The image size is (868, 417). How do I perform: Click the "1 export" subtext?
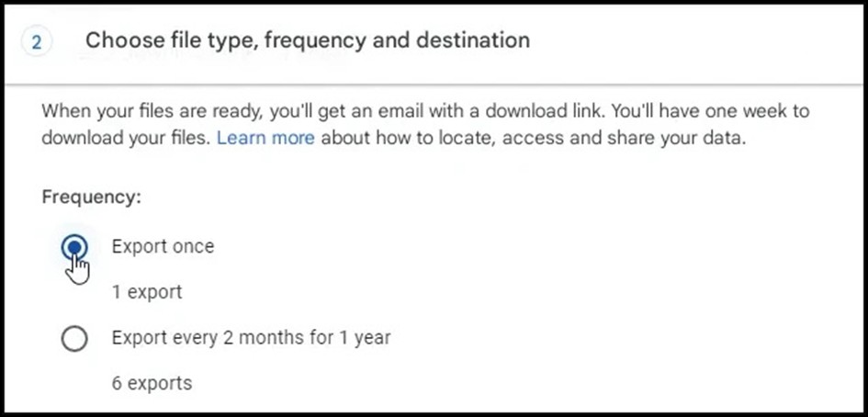[147, 292]
